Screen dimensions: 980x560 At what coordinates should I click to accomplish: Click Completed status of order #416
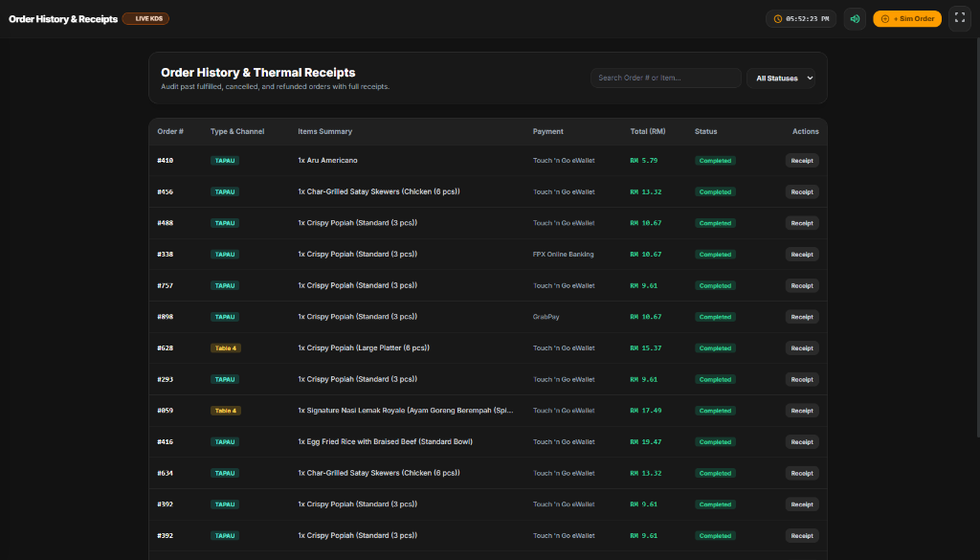point(715,442)
